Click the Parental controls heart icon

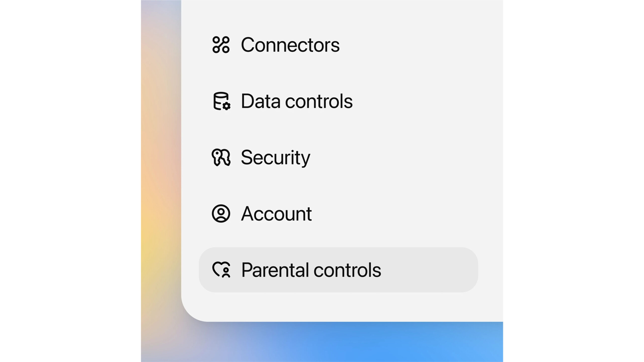(x=221, y=270)
